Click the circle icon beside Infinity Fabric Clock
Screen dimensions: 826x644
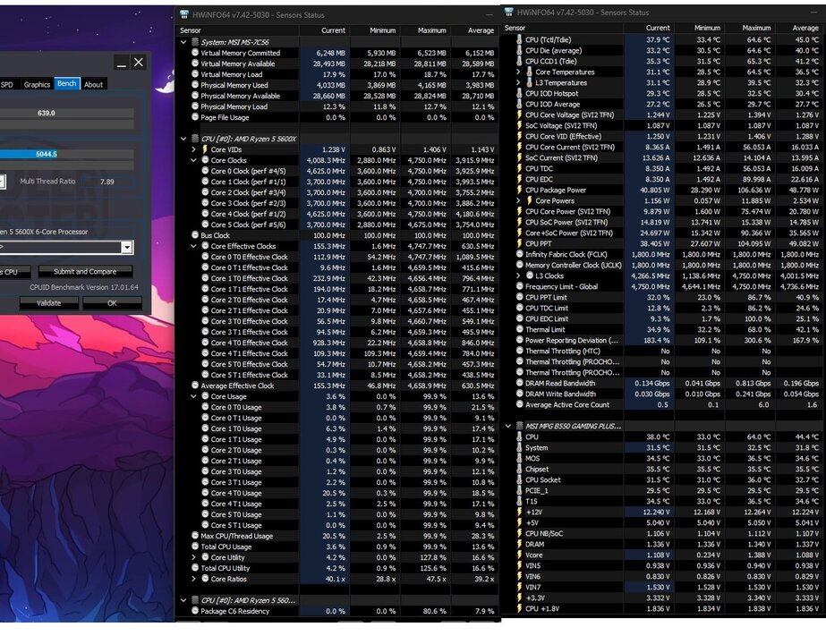(519, 255)
